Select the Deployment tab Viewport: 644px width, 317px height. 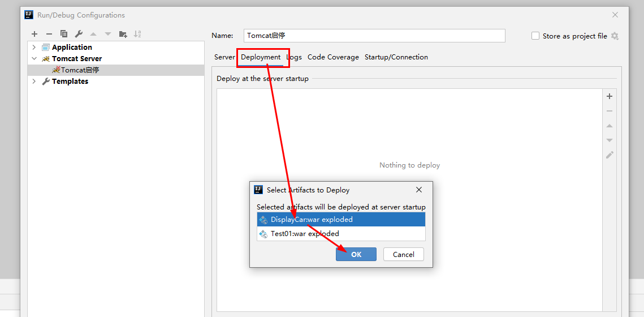[x=261, y=57]
